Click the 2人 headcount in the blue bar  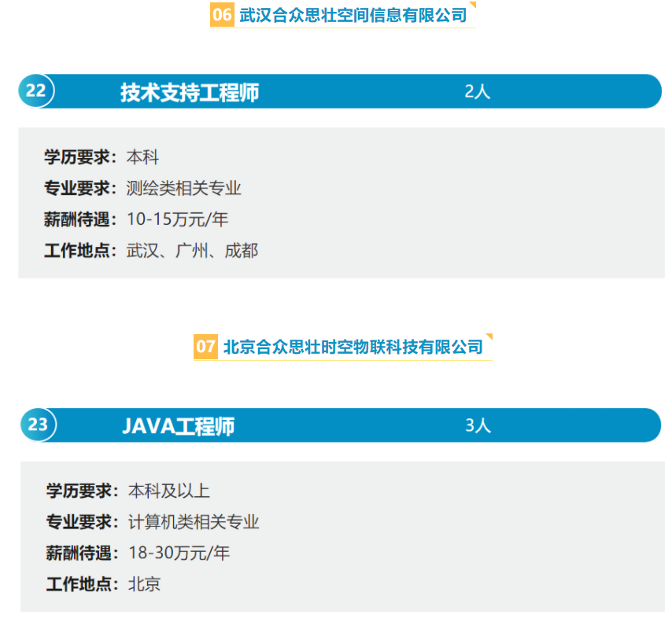tap(477, 91)
